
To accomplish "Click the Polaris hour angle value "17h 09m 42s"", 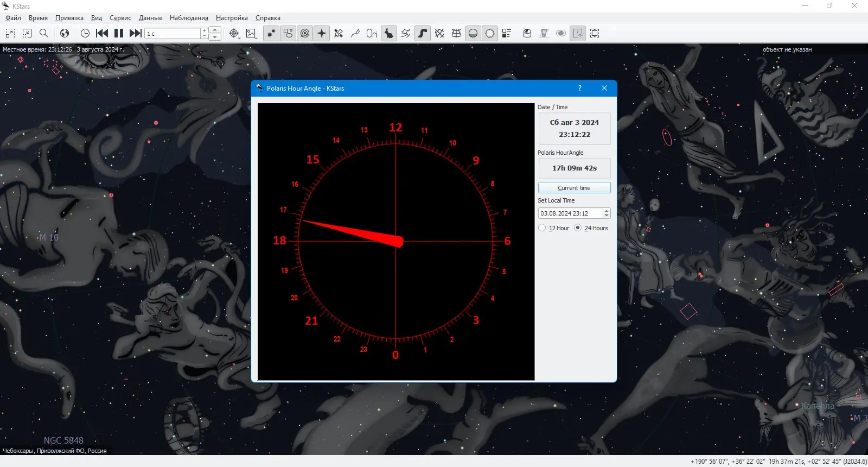I will click(575, 168).
